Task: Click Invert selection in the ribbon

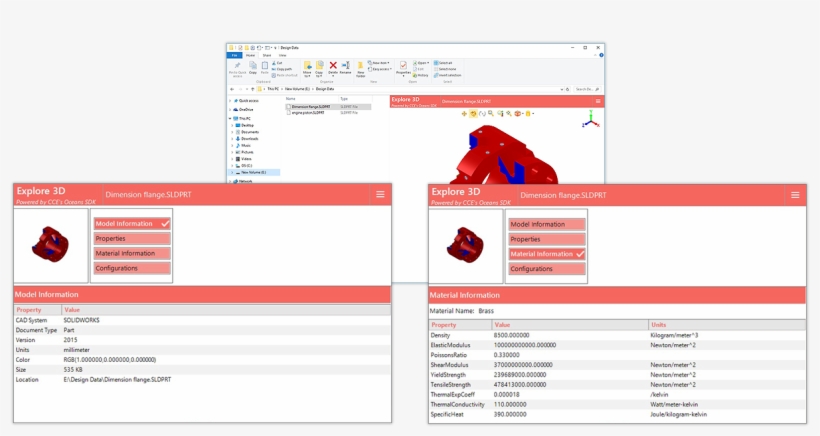Action: coord(448,75)
